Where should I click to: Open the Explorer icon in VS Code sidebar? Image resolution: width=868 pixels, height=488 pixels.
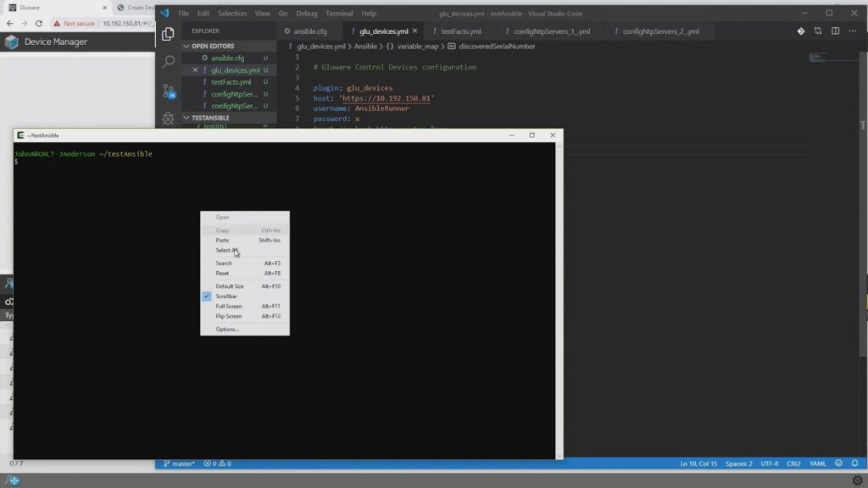pos(167,34)
